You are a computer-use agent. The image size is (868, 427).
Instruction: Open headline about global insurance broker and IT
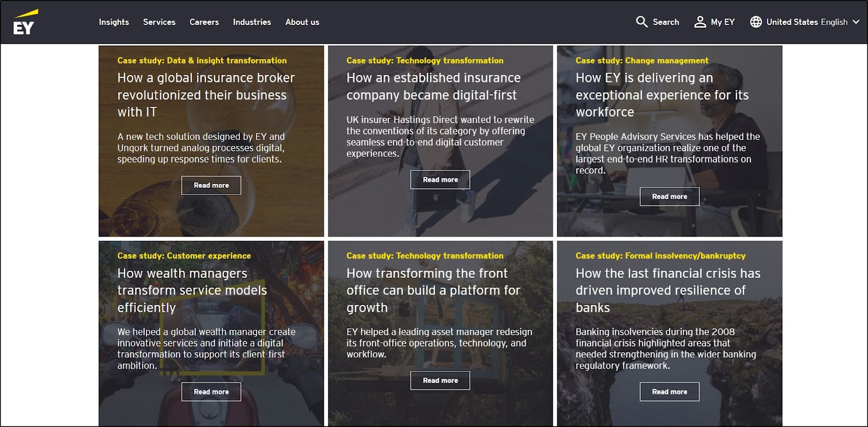tap(206, 95)
